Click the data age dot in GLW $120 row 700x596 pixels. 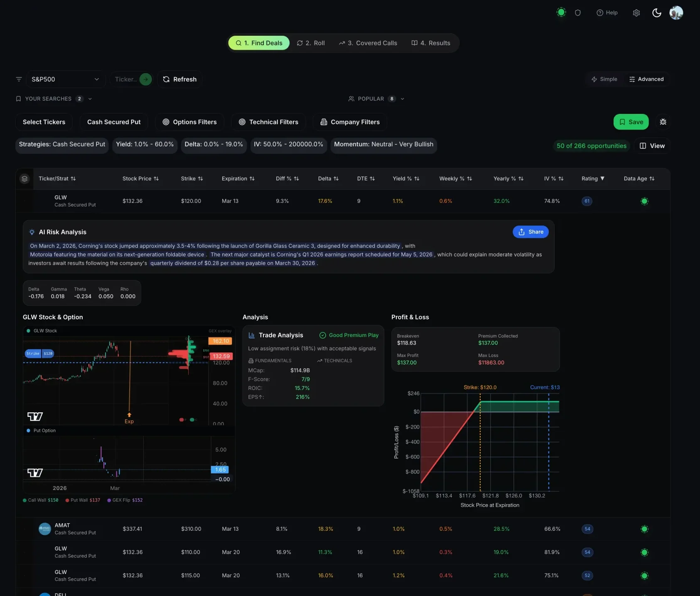point(644,201)
